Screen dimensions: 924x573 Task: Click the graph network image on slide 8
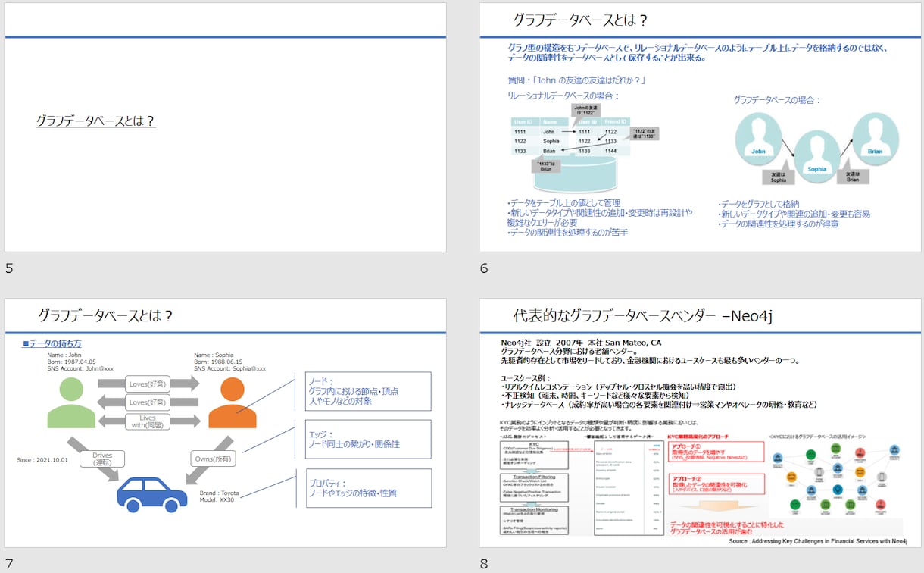pos(835,479)
